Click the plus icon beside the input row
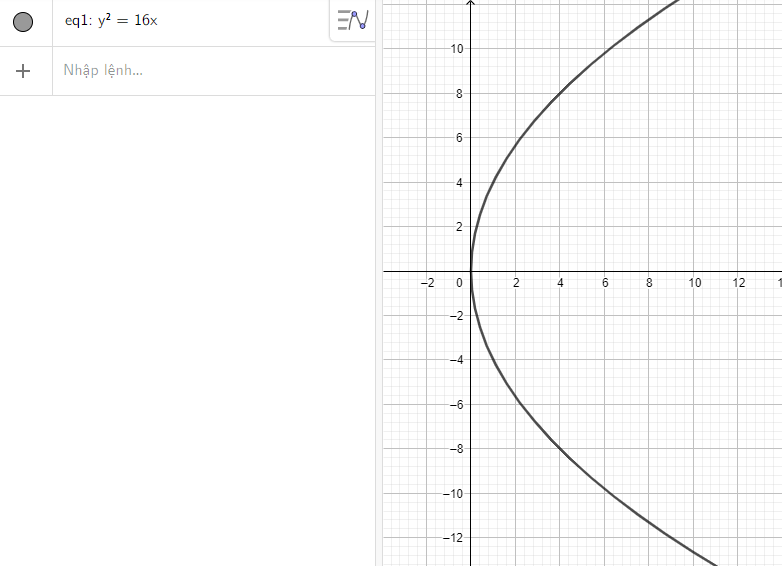This screenshot has height=566, width=782. click(24, 71)
